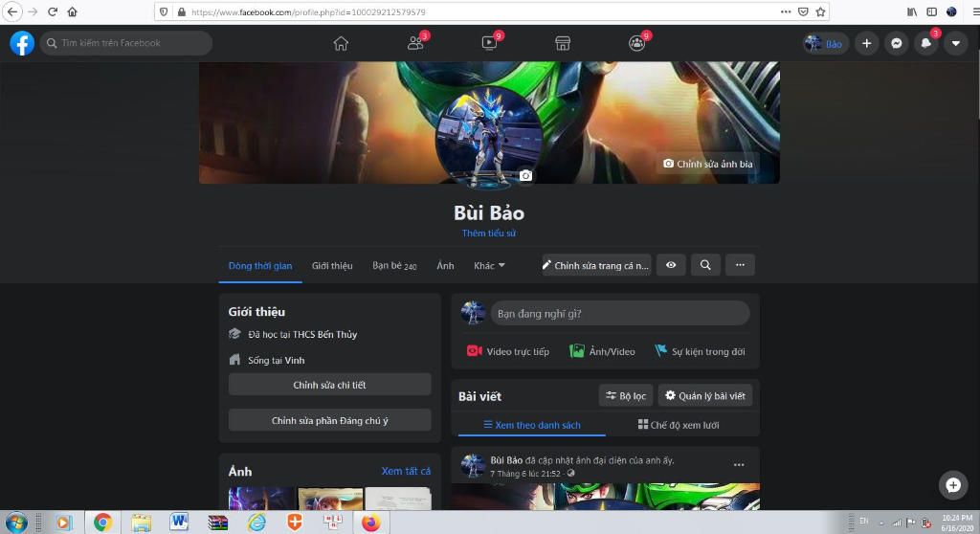This screenshot has width=980, height=534.
Task: Click the Facebook logo icon
Action: (x=22, y=43)
